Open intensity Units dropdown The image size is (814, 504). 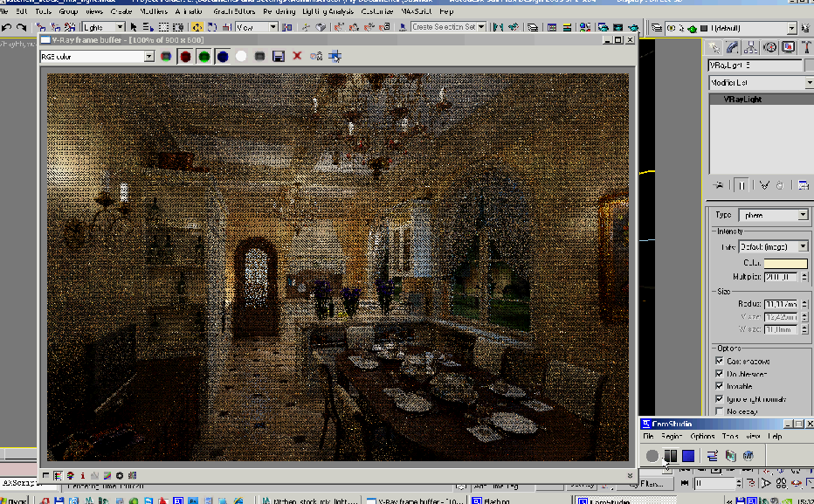click(x=774, y=246)
